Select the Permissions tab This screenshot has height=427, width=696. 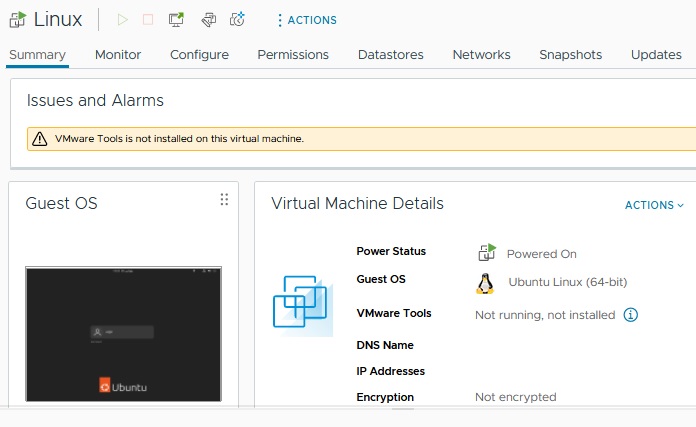293,55
